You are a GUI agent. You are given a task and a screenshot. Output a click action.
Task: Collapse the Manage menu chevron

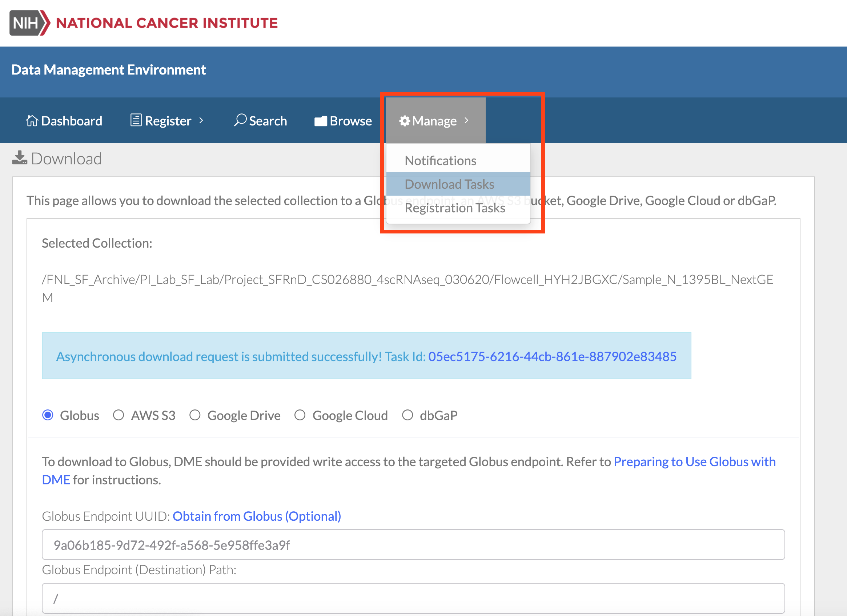466,120
